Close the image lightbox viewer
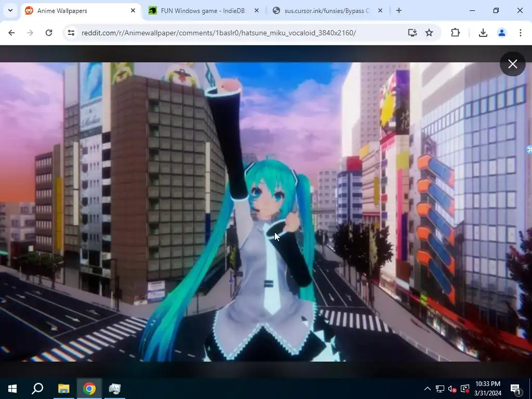This screenshot has height=399, width=532. [x=512, y=64]
